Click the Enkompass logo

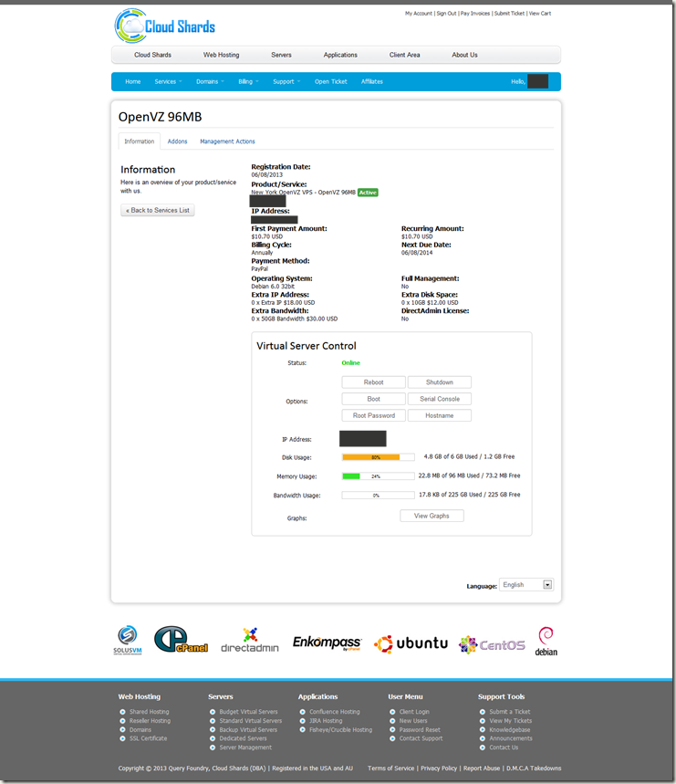tap(327, 643)
